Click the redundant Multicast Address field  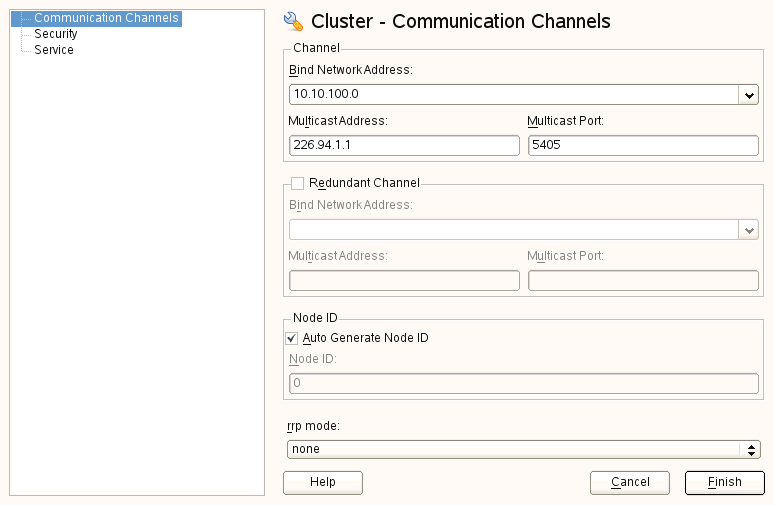(404, 280)
